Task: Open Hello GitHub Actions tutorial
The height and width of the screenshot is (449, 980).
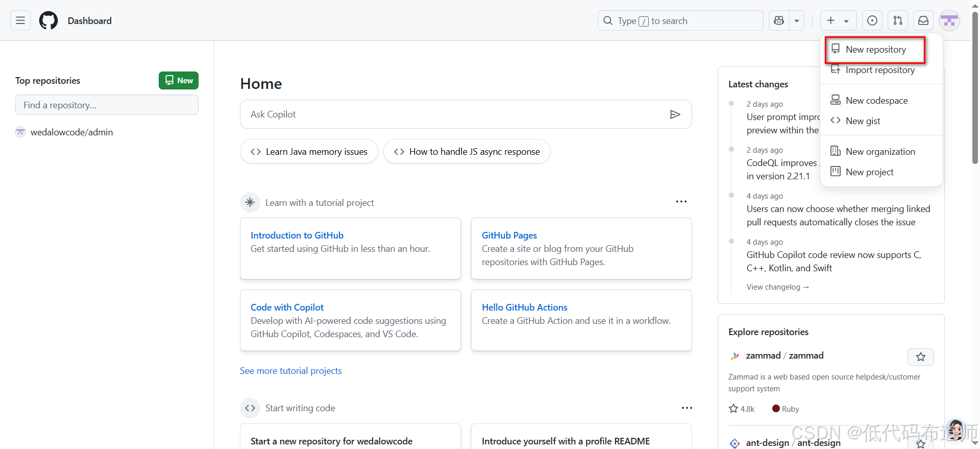Action: (x=525, y=308)
